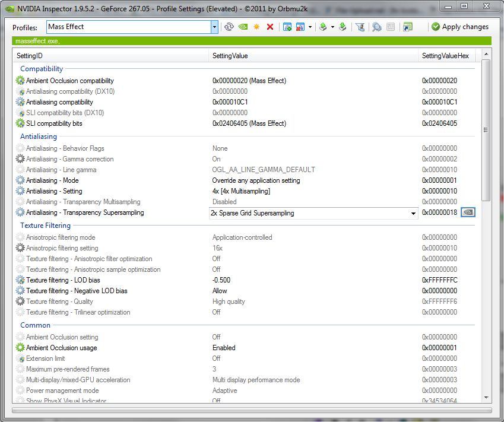Refresh the current profile with the arrows icon
Screen dimensions: 504x422
(x=229, y=27)
